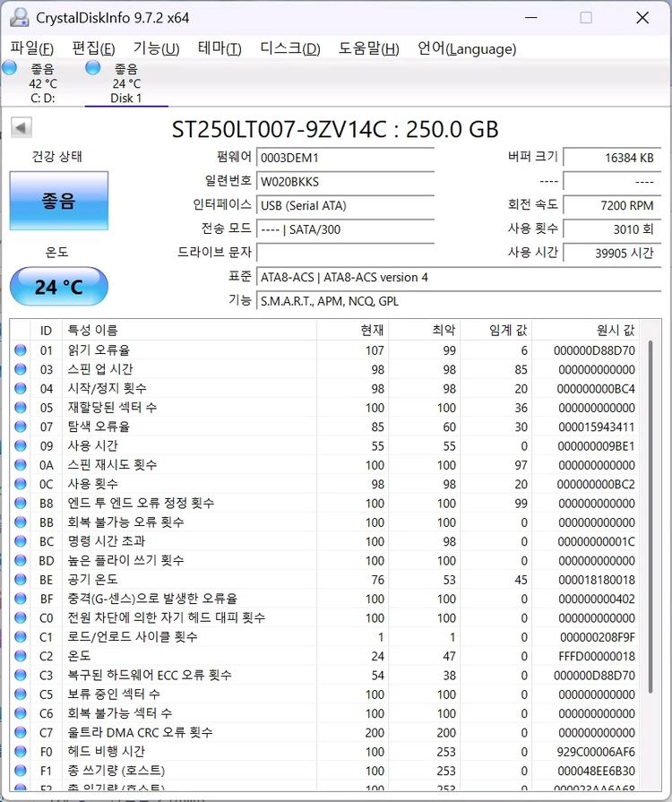This screenshot has height=802, width=672.
Task: Click raw value FFFD00000018
Action: (x=597, y=656)
